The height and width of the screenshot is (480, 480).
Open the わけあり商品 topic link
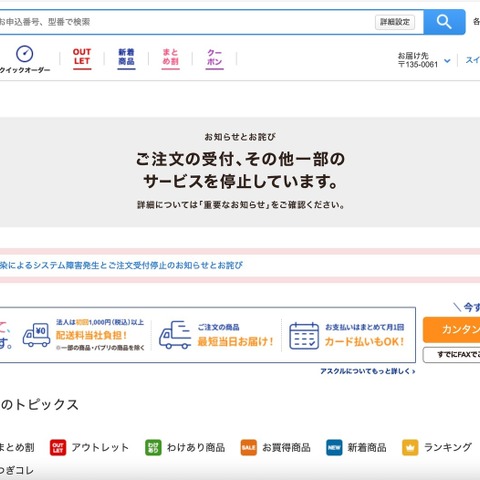coord(196,447)
